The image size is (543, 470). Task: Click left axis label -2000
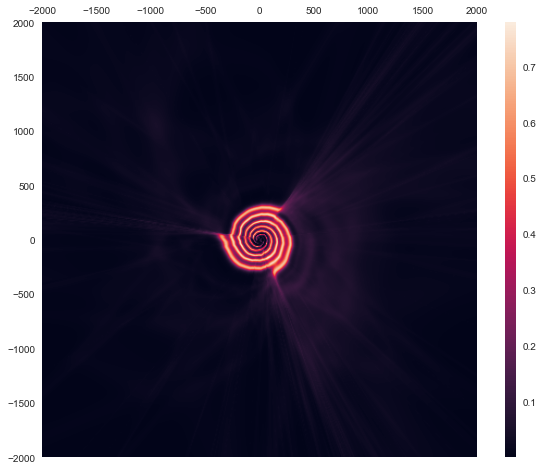point(21,459)
